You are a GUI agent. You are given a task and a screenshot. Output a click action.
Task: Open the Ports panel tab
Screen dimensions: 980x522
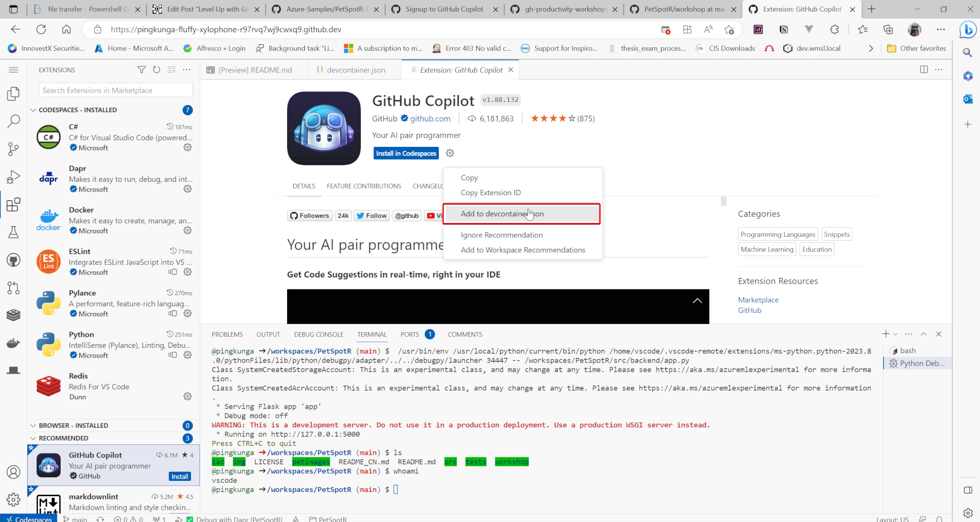410,334
